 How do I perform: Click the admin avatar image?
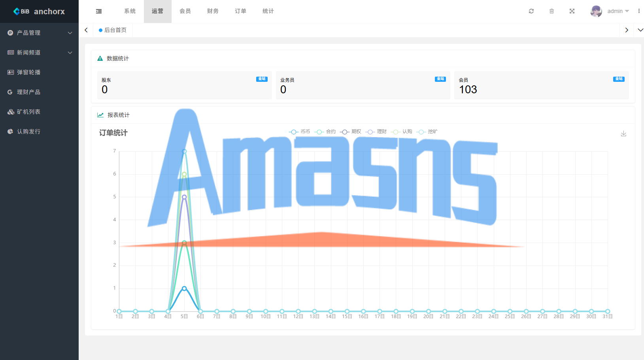point(596,11)
